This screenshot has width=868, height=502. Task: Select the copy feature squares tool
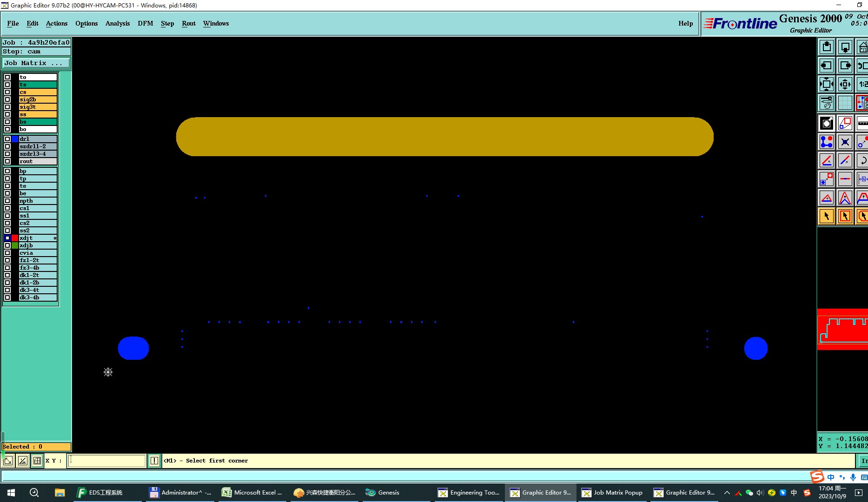[x=827, y=179]
